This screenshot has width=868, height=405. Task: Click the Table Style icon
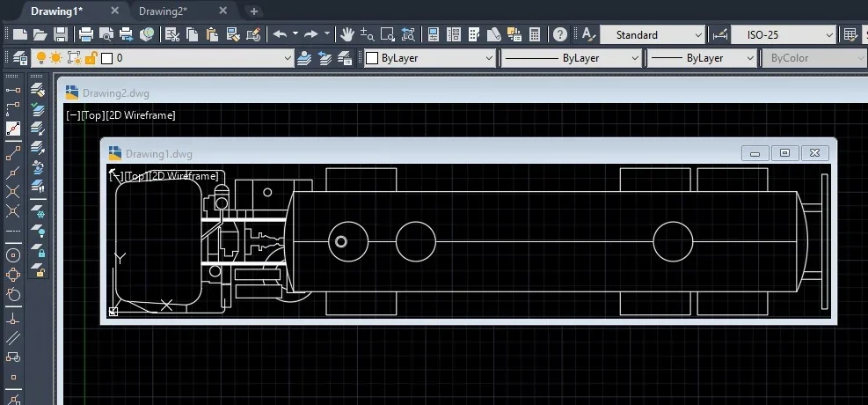click(x=850, y=34)
